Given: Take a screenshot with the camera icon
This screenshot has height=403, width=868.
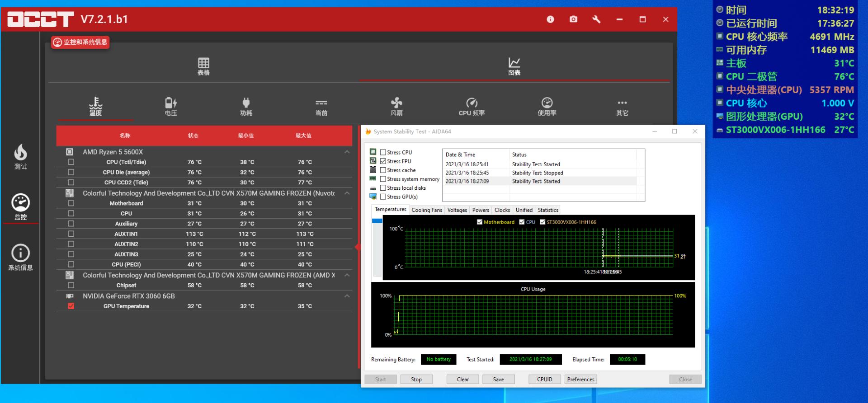Looking at the screenshot, I should [573, 19].
